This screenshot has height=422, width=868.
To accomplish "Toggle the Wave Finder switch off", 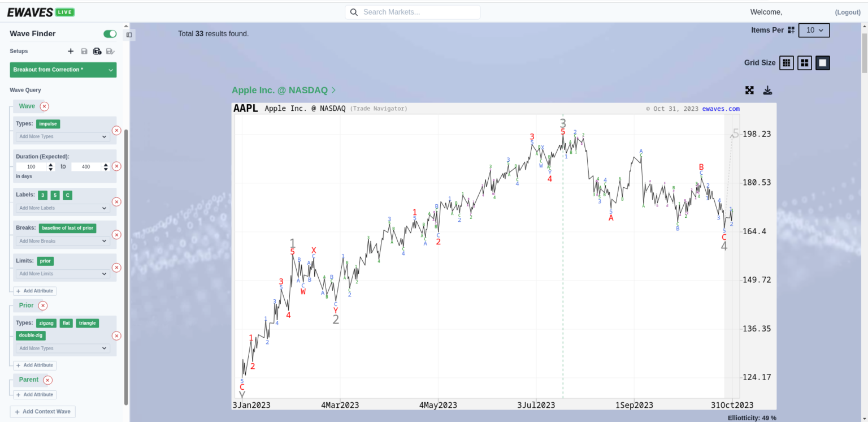I will (110, 34).
